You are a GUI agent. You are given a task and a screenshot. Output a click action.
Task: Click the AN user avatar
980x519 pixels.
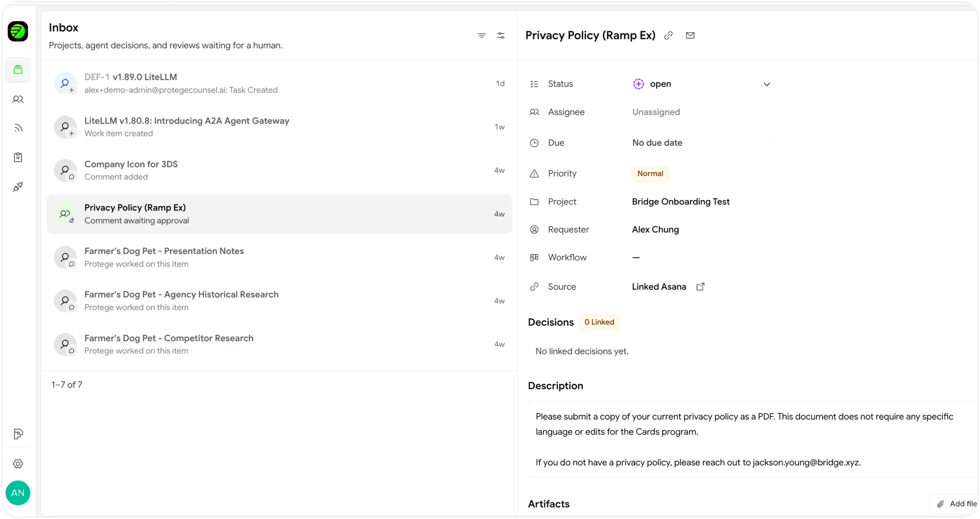coord(18,493)
